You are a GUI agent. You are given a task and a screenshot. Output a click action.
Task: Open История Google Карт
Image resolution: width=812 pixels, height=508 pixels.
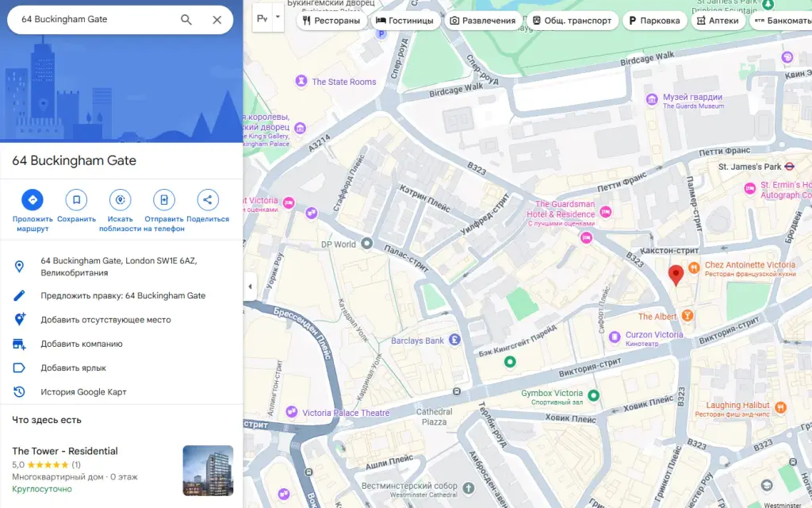(83, 392)
